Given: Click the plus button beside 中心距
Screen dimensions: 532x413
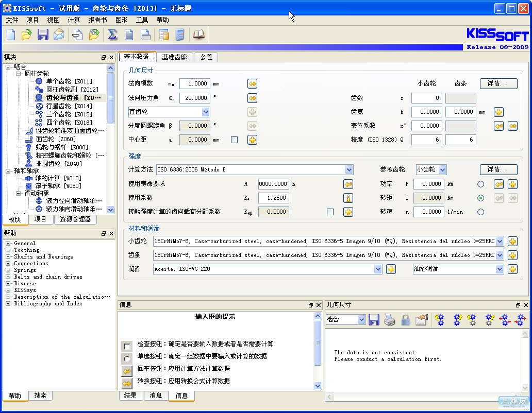Looking at the screenshot, I should tap(252, 140).
